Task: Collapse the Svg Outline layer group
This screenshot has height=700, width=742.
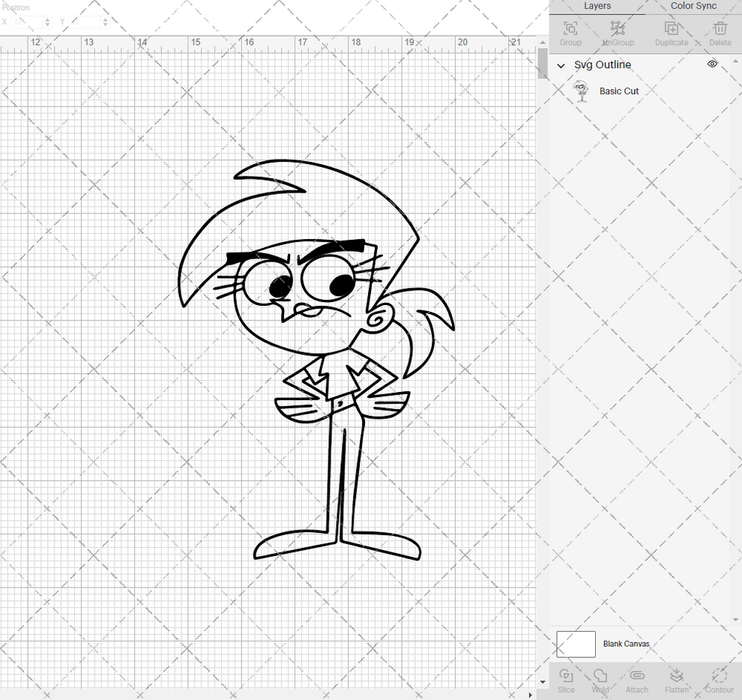Action: click(x=561, y=65)
